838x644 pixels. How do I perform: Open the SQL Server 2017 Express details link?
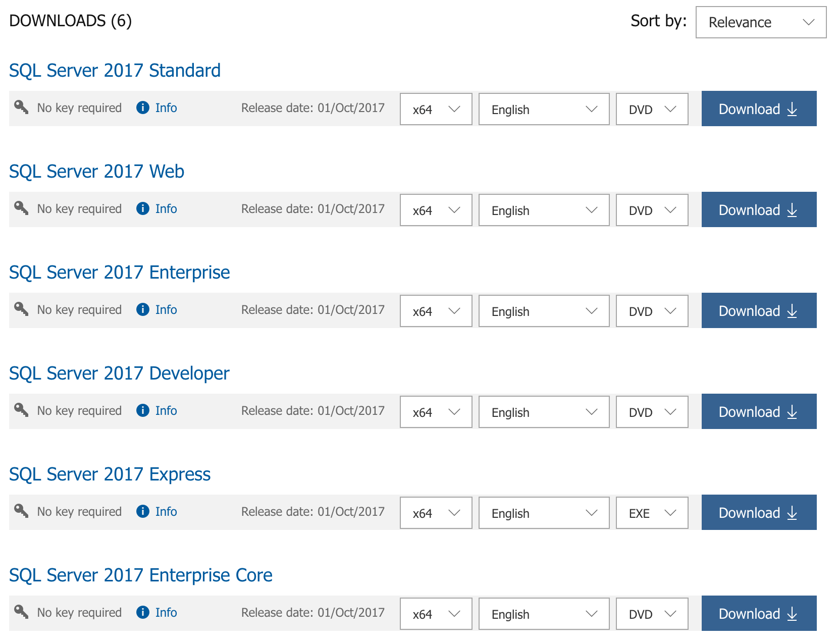110,474
